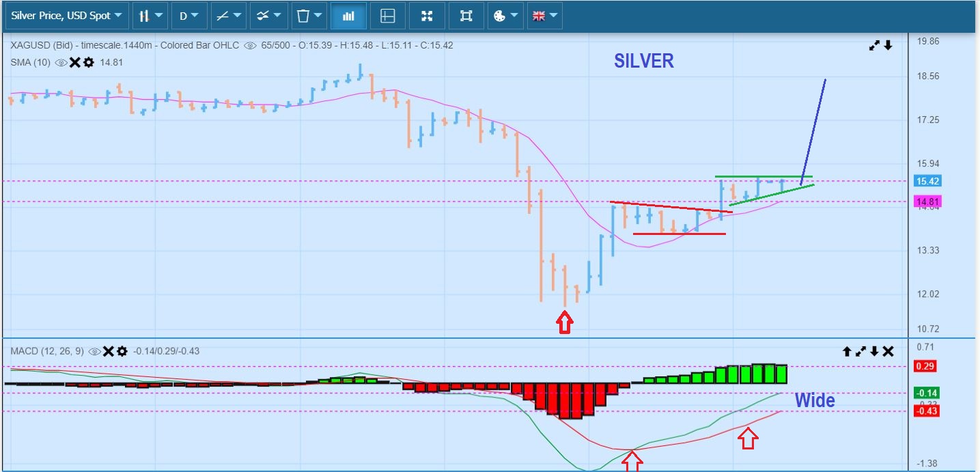Open the trash delete-drawings dropdown
This screenshot has width=980, height=472.
coord(309,16)
